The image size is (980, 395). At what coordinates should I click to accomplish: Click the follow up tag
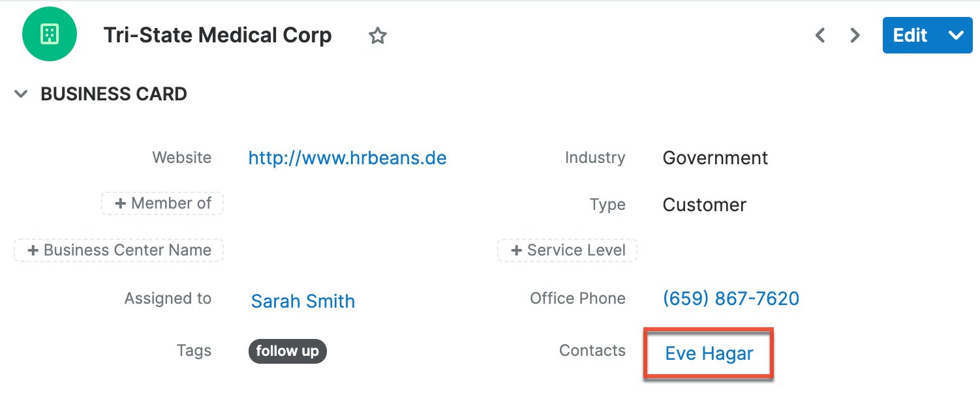tap(287, 351)
